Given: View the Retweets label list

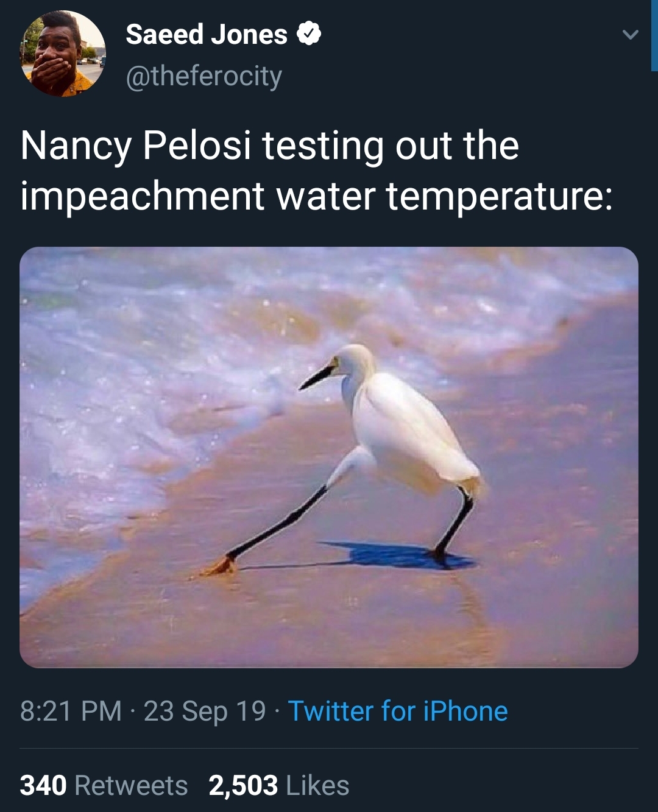Looking at the screenshot, I should (x=131, y=785).
